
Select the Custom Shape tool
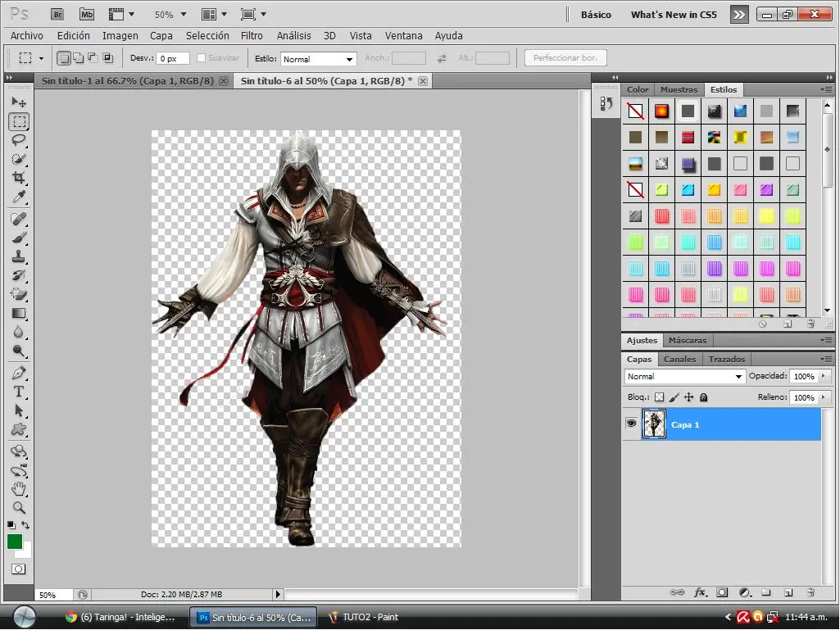(x=19, y=429)
